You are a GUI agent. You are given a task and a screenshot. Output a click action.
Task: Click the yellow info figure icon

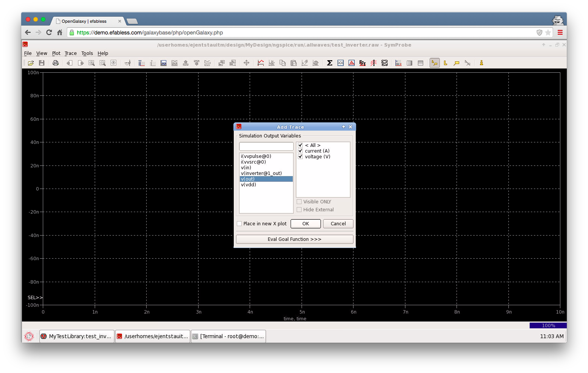click(x=482, y=63)
